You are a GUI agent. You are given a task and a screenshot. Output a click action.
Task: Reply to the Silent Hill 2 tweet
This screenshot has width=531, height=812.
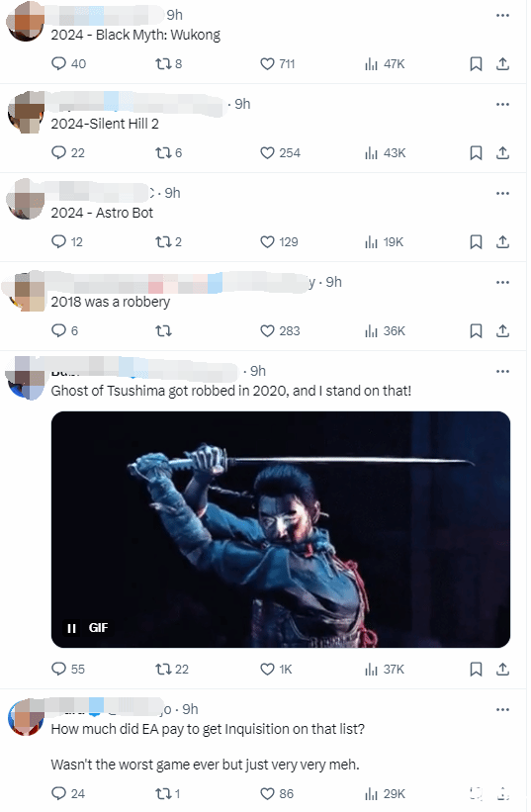click(x=59, y=152)
